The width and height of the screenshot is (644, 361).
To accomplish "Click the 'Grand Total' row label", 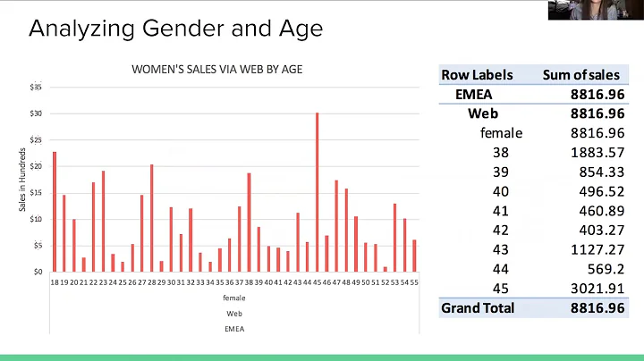I will pos(478,308).
